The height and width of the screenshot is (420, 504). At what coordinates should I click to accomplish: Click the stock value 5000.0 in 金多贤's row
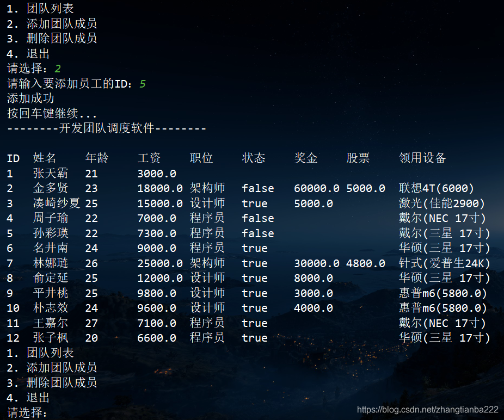click(x=366, y=188)
